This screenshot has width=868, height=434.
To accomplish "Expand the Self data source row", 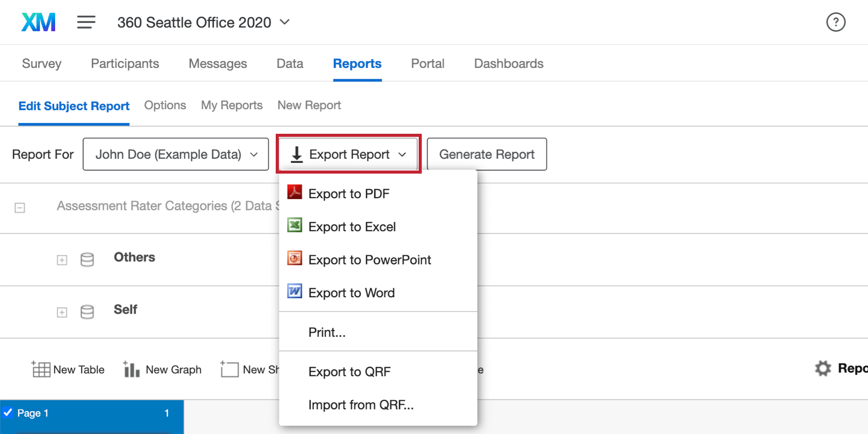I will 62,312.
